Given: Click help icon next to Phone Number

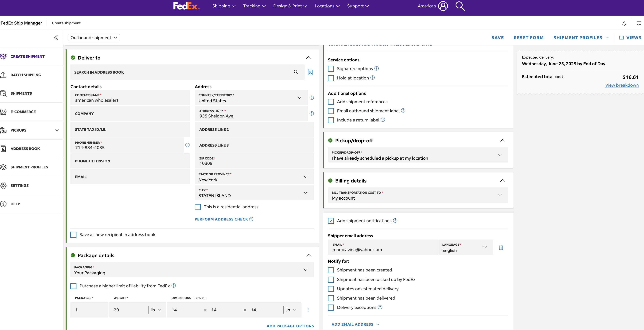Looking at the screenshot, I should 187,145.
